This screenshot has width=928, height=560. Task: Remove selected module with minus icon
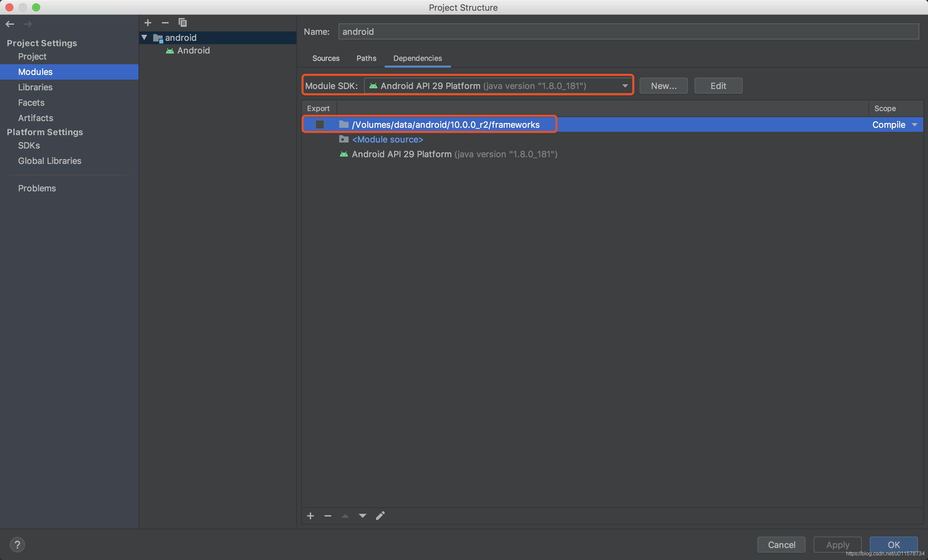165,23
